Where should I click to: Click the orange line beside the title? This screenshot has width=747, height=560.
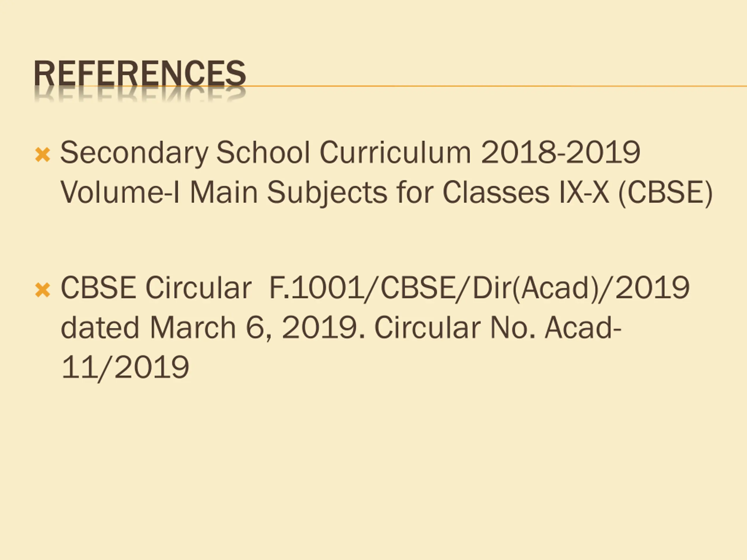pyautogui.click(x=496, y=86)
